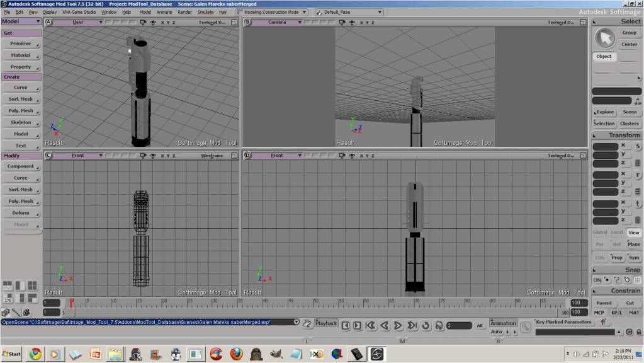
Task: Toggle Object selection filter
Action: coord(604,56)
